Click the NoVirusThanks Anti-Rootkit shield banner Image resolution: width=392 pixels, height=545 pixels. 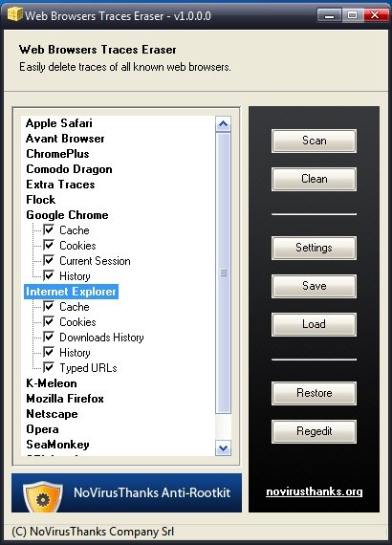[126, 492]
